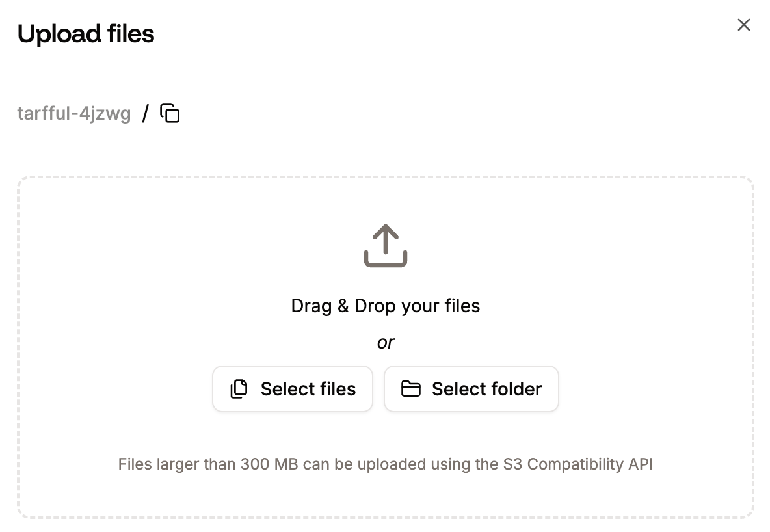Click the files icon inside Select files button

239,388
